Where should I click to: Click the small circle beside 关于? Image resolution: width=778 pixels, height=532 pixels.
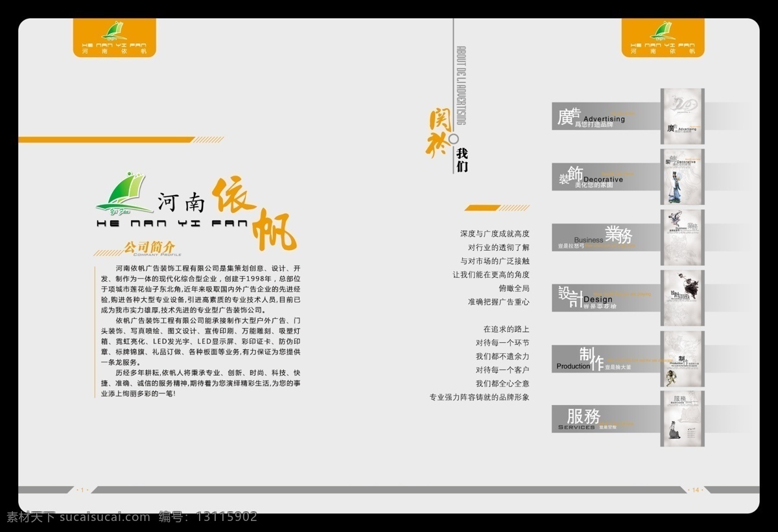454,139
